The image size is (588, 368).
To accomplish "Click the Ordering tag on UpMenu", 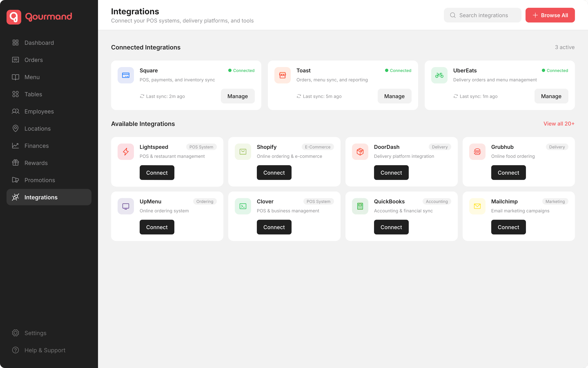I will click(x=205, y=202).
